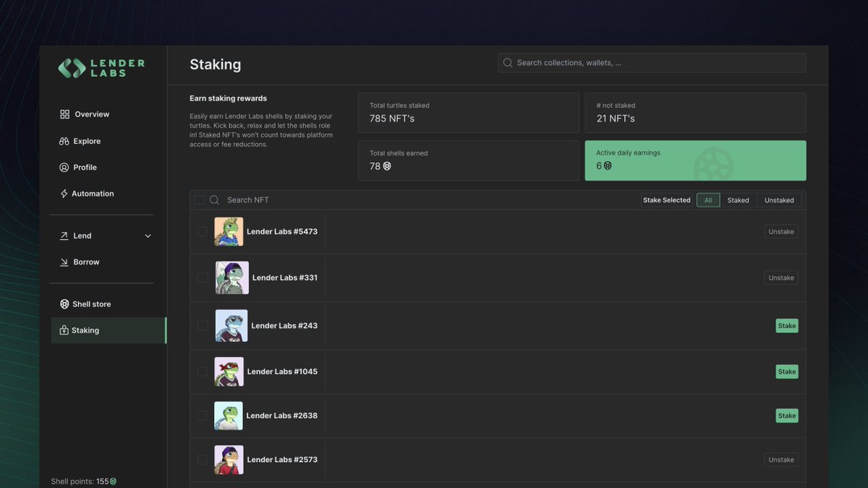Screen dimensions: 868x488
Task: Check the box for Lender Labs #5473
Action: (203, 231)
